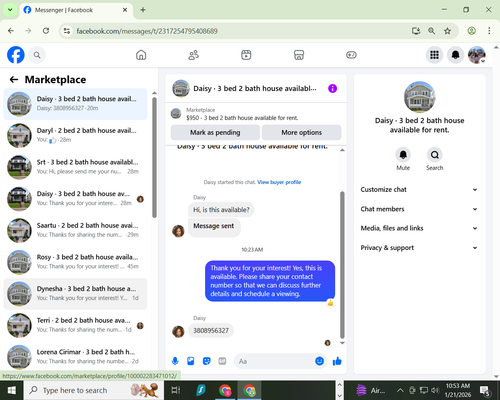Open Daryl 2 bed 2 bath chat

pos(75,135)
